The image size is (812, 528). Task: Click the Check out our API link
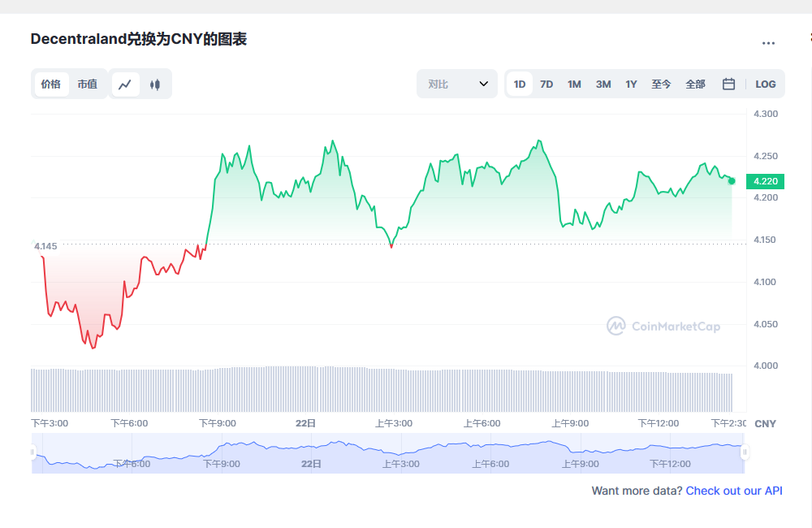pos(734,491)
